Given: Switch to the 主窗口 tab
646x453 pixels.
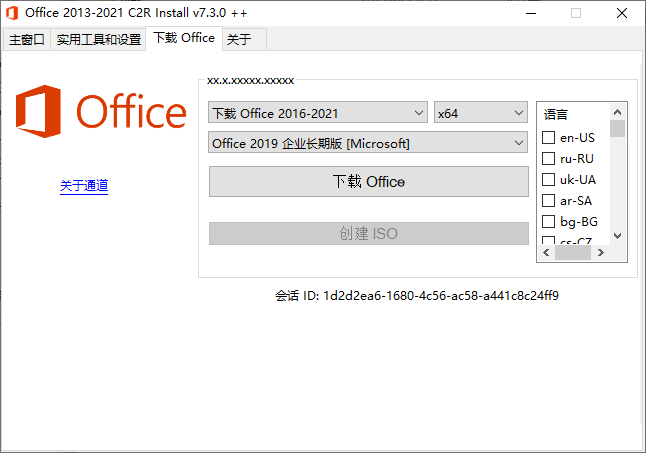Looking at the screenshot, I should point(27,40).
